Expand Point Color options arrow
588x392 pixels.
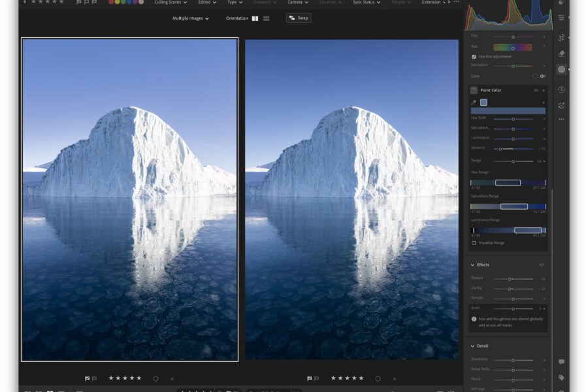(544, 90)
